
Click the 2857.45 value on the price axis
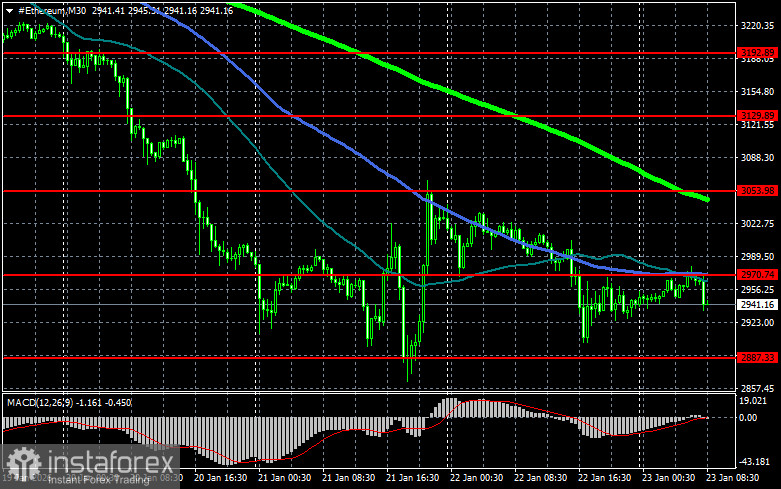pyautogui.click(x=758, y=388)
